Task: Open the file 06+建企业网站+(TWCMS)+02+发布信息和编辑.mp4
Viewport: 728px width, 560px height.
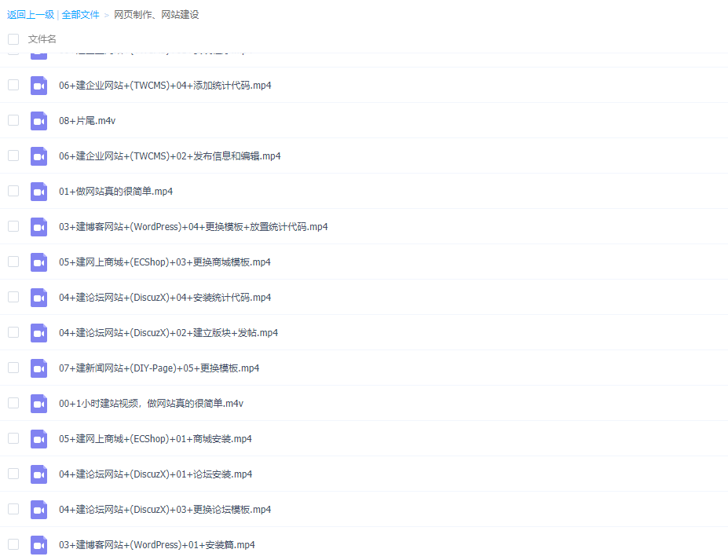Action: (164, 156)
